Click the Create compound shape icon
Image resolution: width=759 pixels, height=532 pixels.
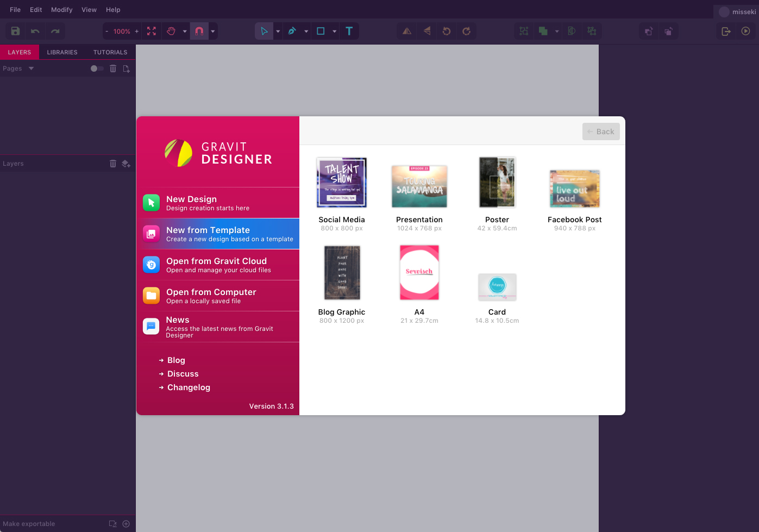(x=572, y=32)
